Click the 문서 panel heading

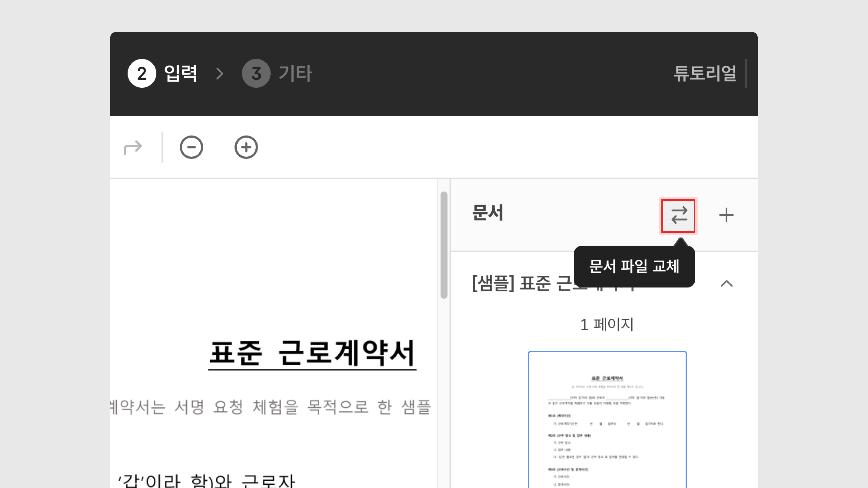pyautogui.click(x=488, y=213)
